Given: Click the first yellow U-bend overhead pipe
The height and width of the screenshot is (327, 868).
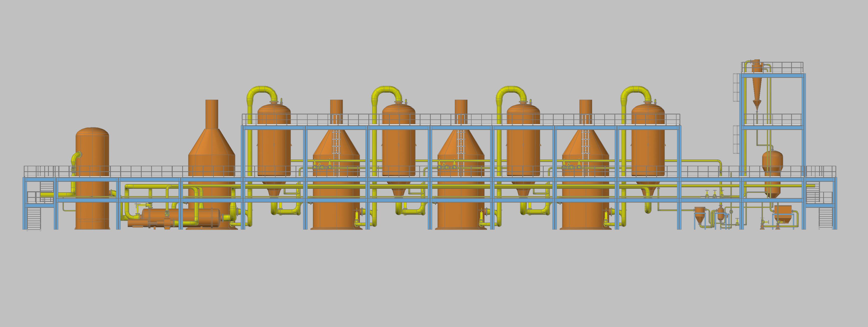Looking at the screenshot, I should pos(262,89).
